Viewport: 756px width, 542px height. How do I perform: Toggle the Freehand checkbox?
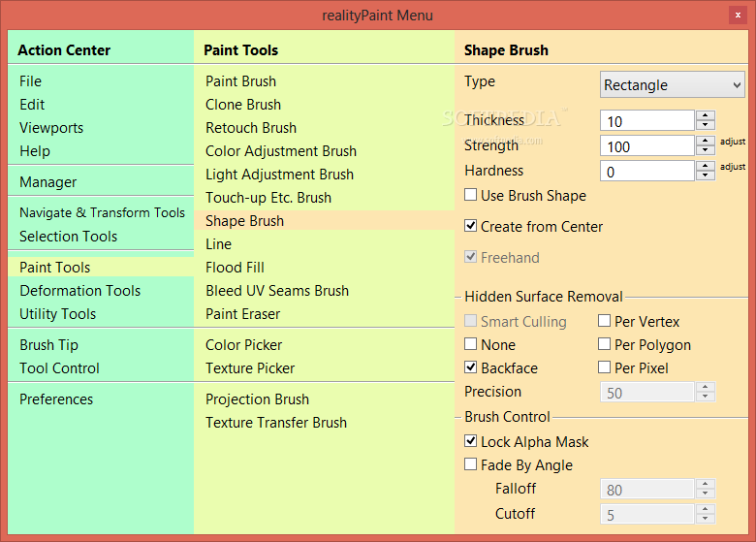click(471, 257)
